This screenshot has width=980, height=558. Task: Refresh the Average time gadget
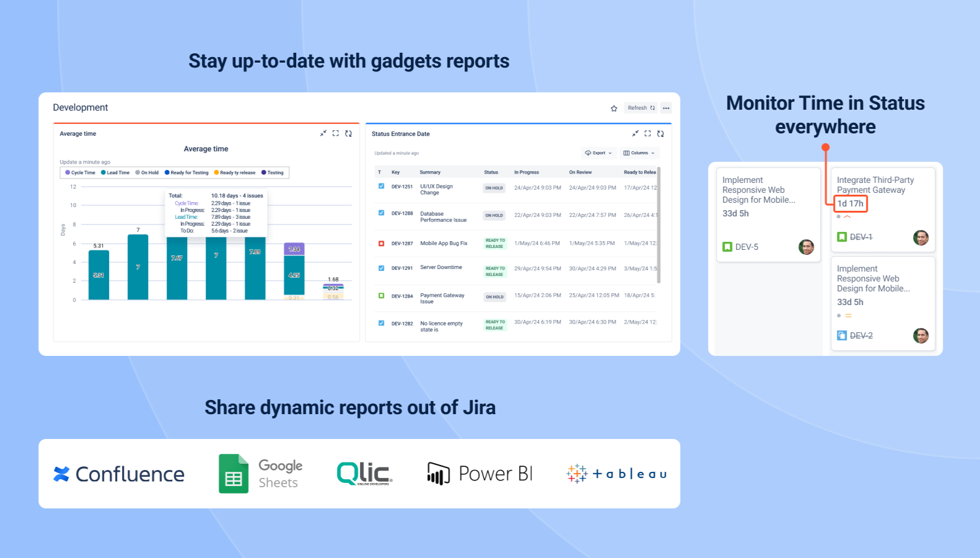pos(348,133)
